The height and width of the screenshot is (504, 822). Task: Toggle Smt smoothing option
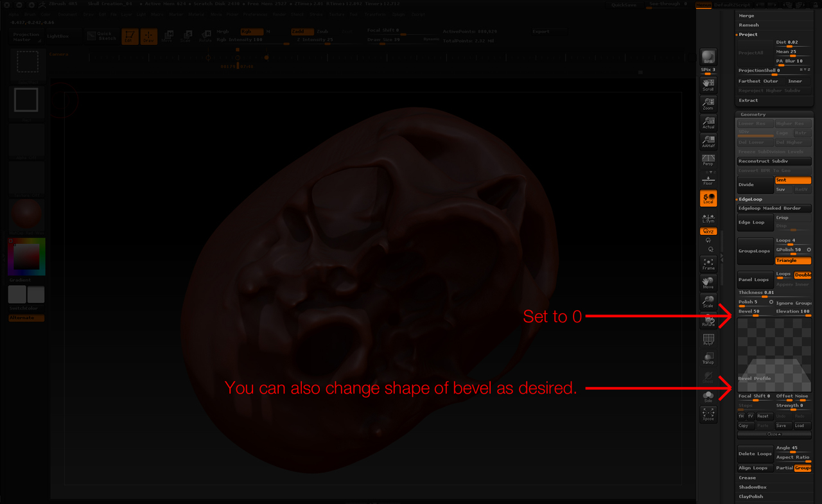(793, 180)
